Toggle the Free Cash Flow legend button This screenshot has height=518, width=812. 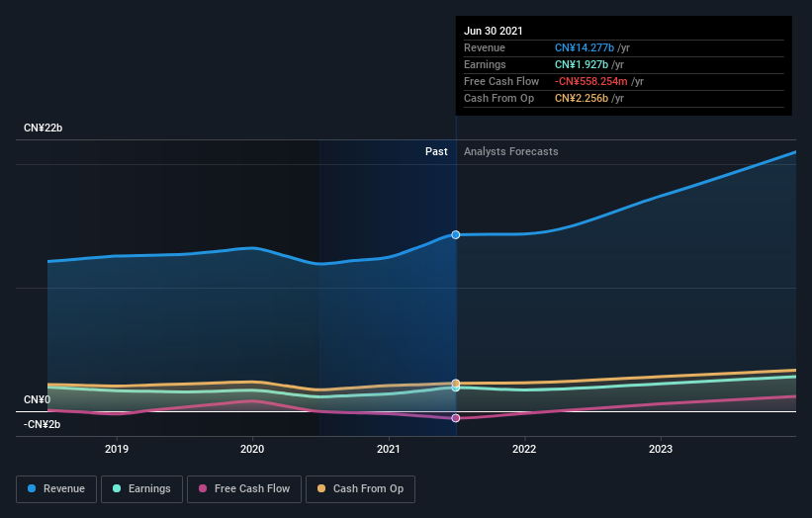[x=244, y=489]
